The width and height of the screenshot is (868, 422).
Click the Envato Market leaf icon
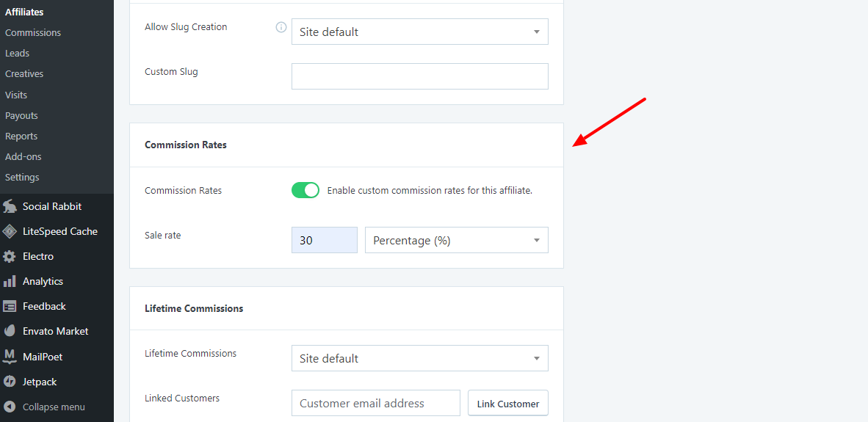point(10,331)
